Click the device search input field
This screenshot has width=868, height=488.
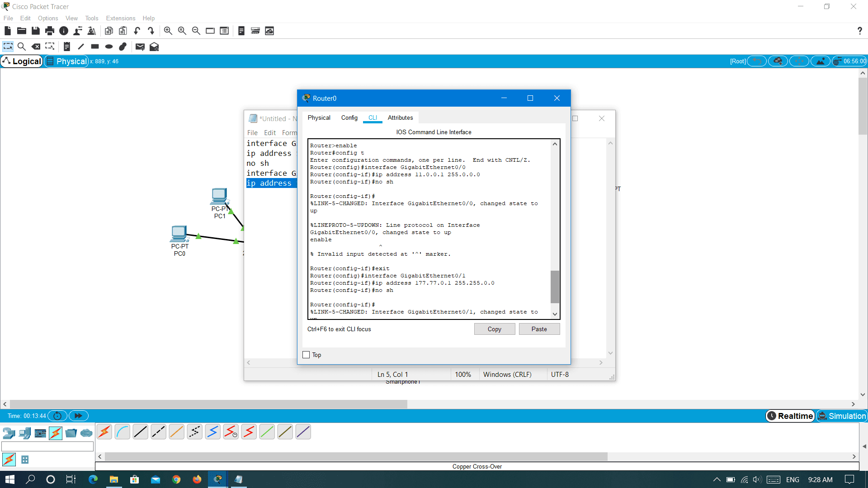click(x=47, y=446)
